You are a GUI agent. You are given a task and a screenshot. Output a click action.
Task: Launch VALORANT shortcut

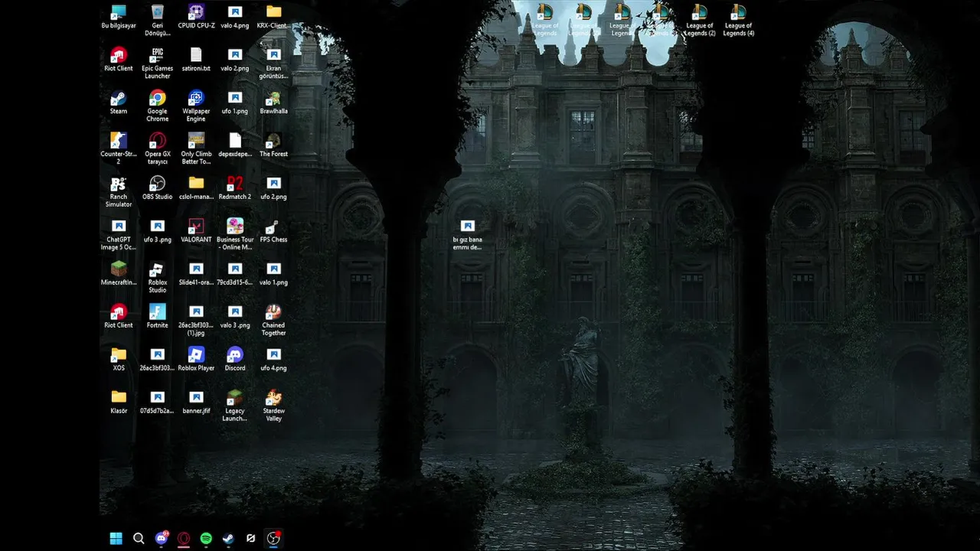(196, 231)
